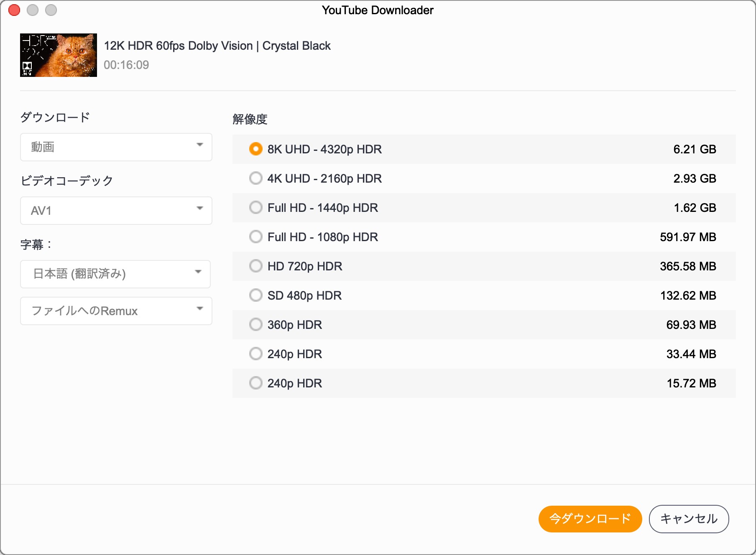756x555 pixels.
Task: Select 8K UHD 4320p HDR resolution
Action: [x=255, y=149]
